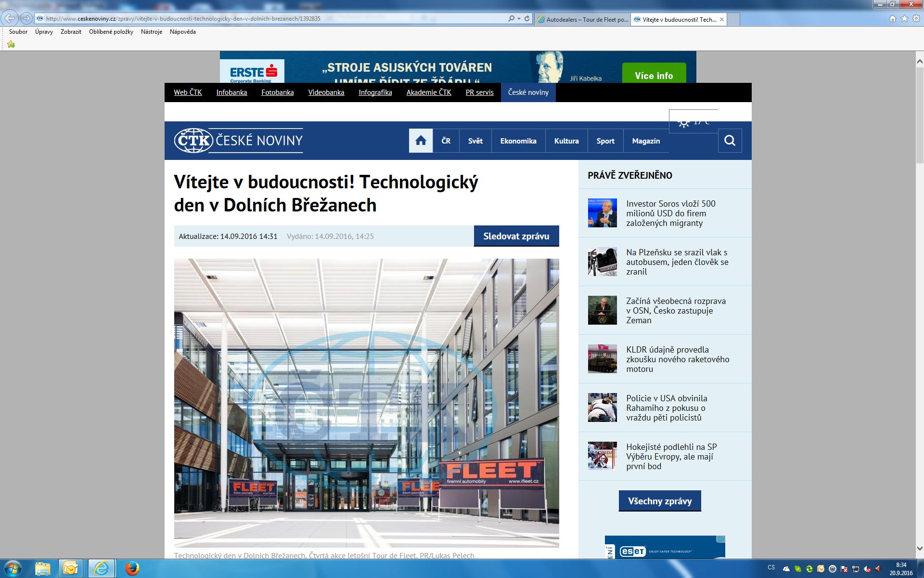The width and height of the screenshot is (924, 578).
Task: Open the Soubor menu
Action: [x=18, y=32]
